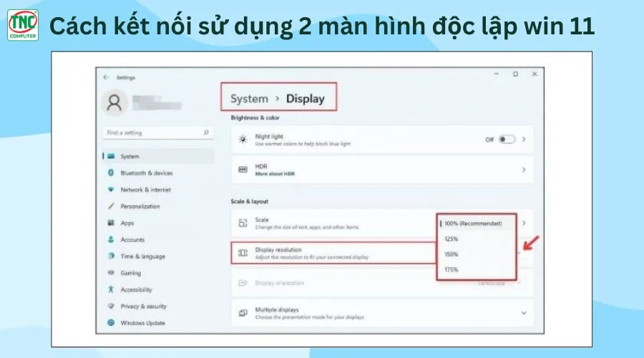Viewport: 644px width, 358px height.
Task: Click the Time & language globe icon
Action: [x=111, y=256]
